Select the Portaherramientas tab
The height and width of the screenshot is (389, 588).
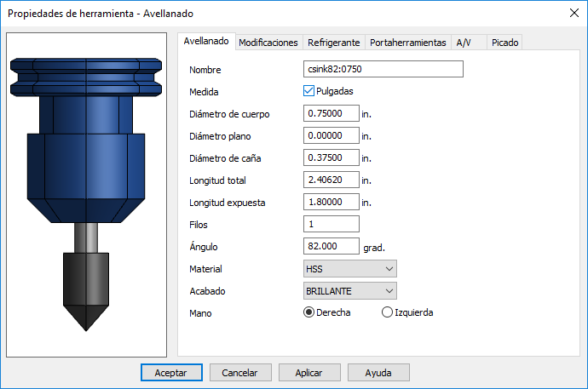407,43
